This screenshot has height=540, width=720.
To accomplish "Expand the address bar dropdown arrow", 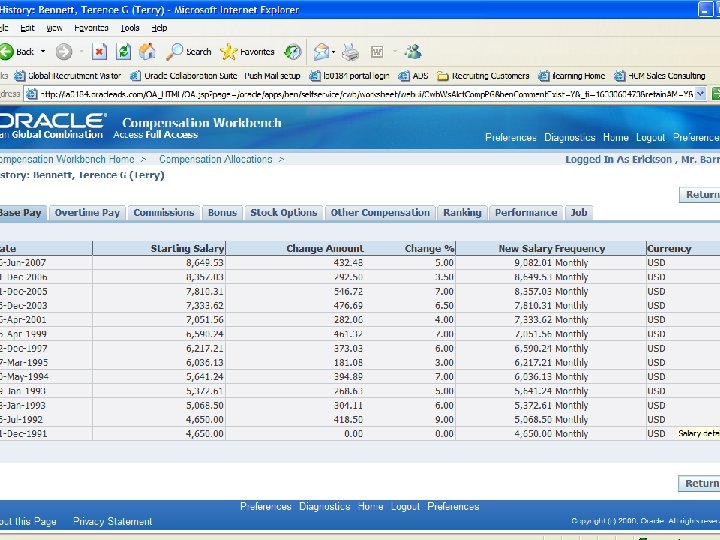I will point(700,94).
